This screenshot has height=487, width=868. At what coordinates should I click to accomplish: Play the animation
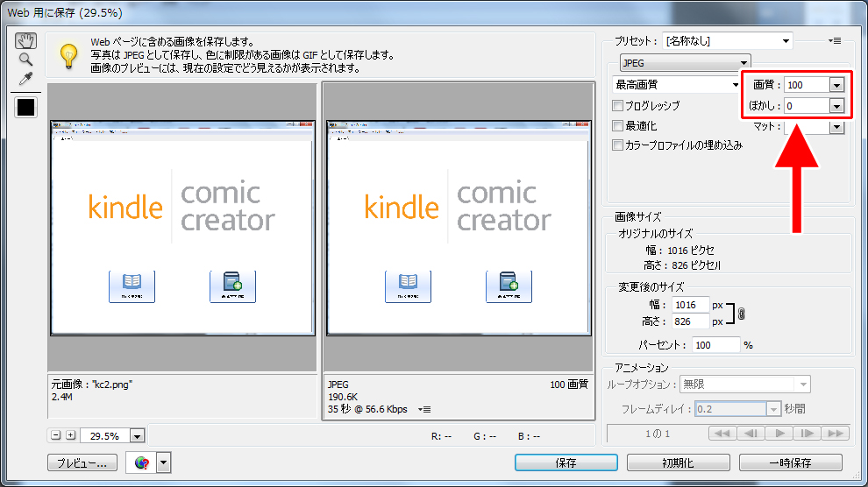coord(779,434)
